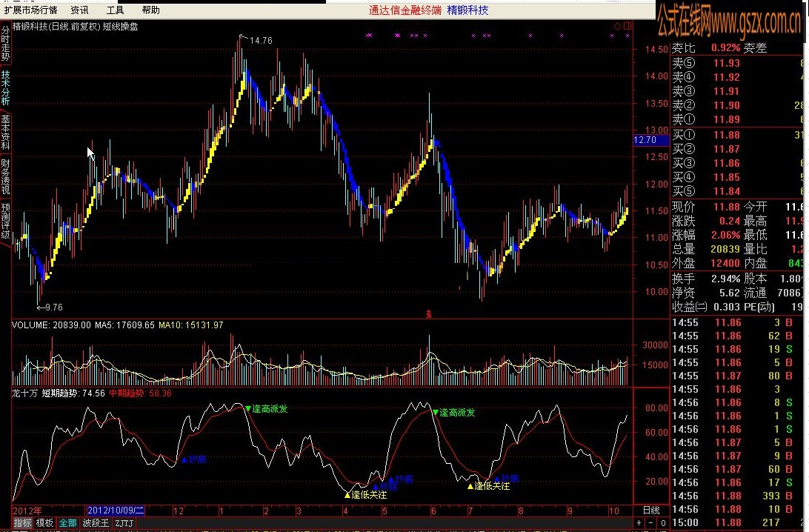Select the 卖① 11.89 order row
The width and height of the screenshot is (809, 532).
tap(739, 119)
